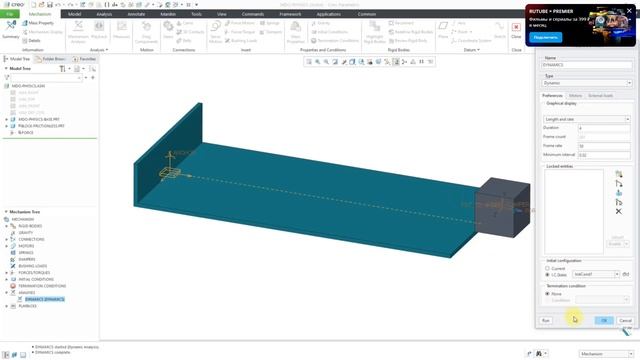Click the OK button in dialog

pos(604,320)
